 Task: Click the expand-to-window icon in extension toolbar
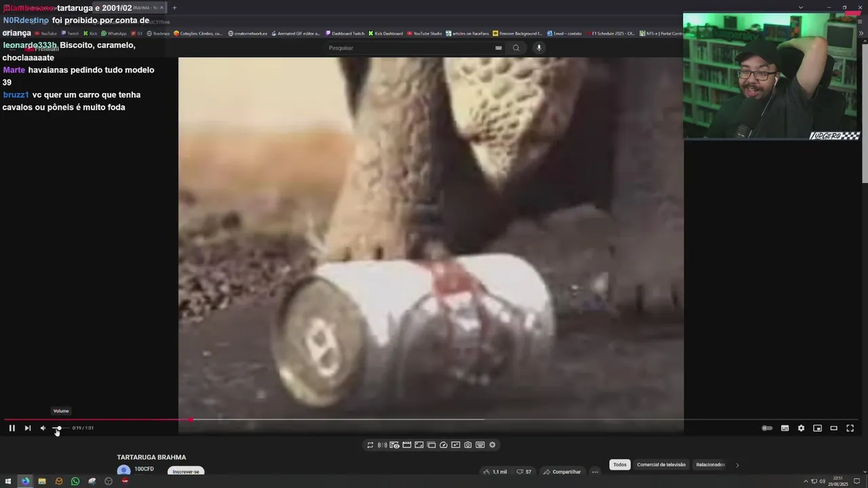click(419, 445)
